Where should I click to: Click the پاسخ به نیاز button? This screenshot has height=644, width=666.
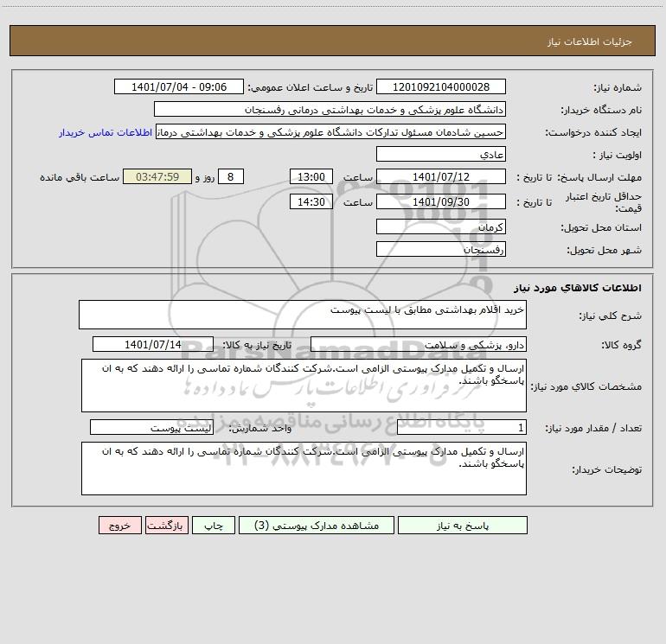click(462, 525)
